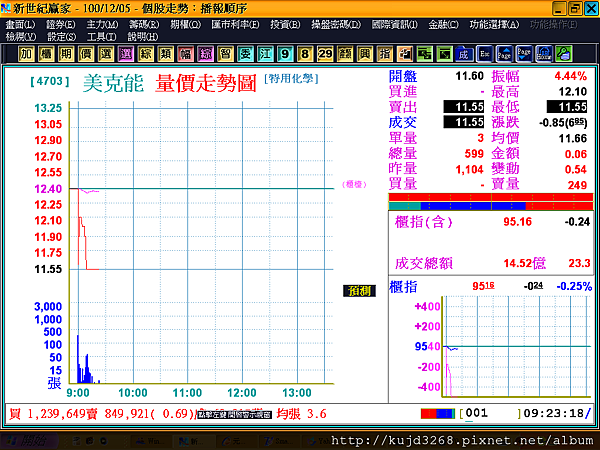The width and height of the screenshot is (600, 450).
Task: Click the 振幅 value 4.44%
Action: [571, 76]
